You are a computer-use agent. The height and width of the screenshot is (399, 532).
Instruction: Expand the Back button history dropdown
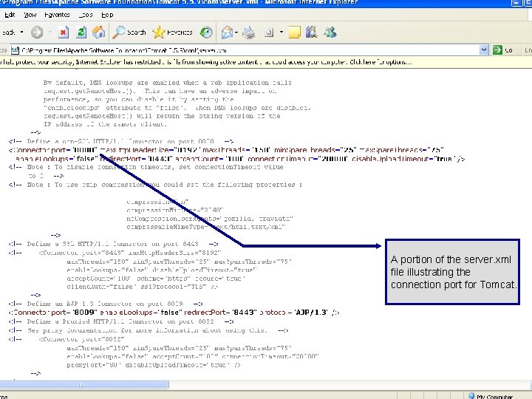[x=21, y=33]
